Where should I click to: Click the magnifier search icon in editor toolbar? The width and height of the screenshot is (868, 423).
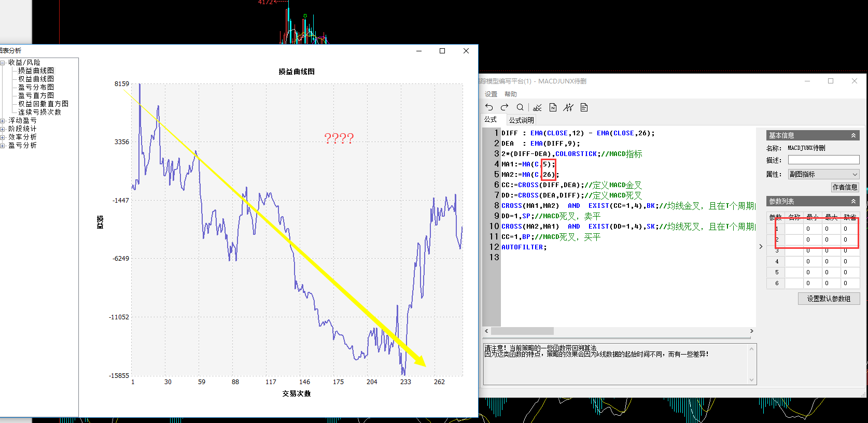point(520,107)
